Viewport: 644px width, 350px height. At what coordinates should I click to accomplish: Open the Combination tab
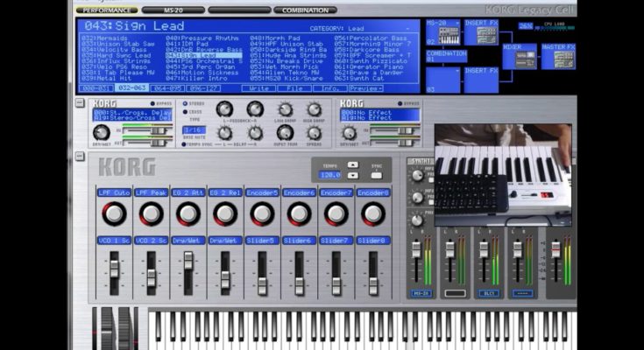tap(305, 10)
